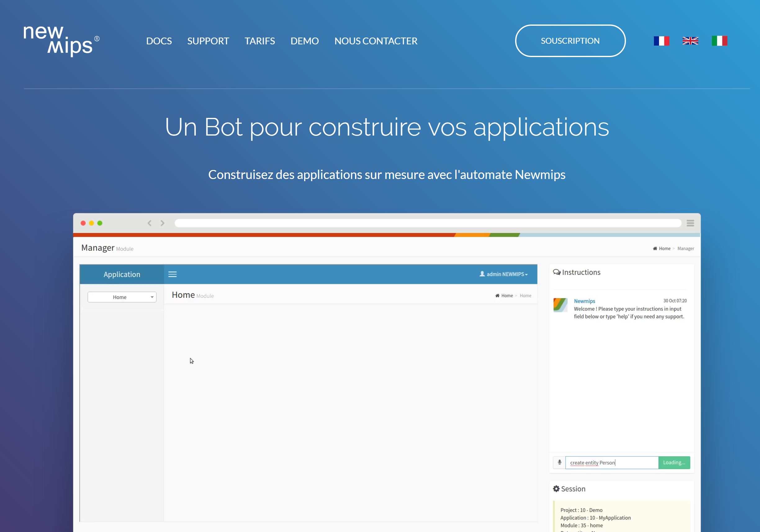Click the browser mockup back arrow
This screenshot has width=760, height=532.
150,223
